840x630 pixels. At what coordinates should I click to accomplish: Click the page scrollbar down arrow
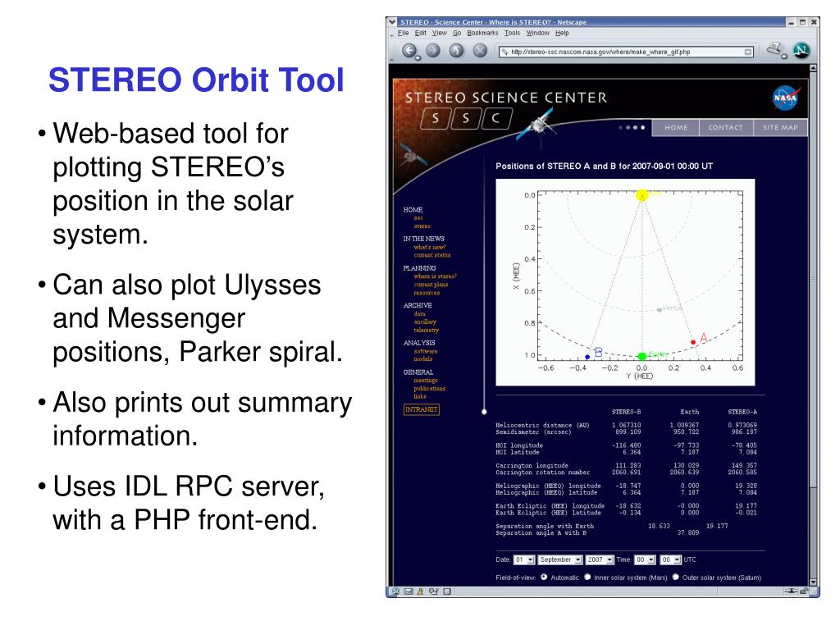(813, 582)
